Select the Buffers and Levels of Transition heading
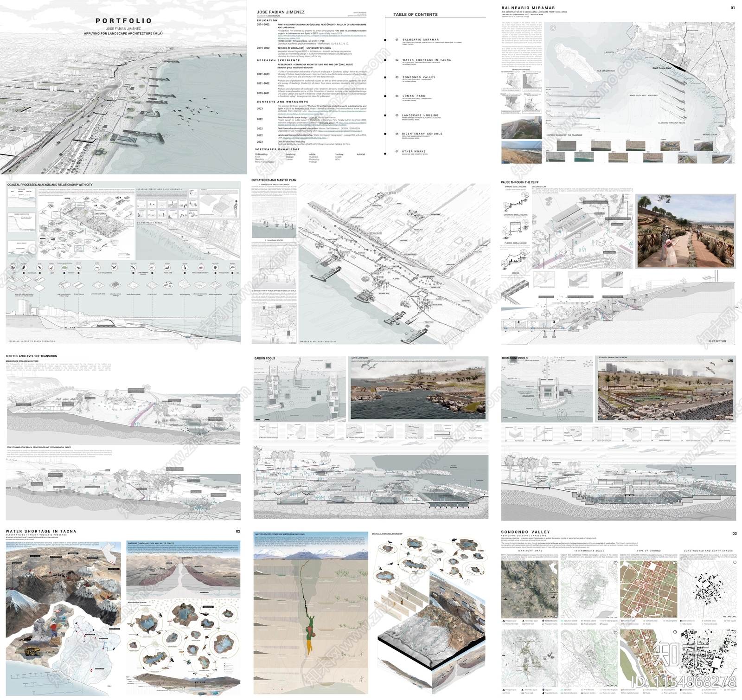The height and width of the screenshot is (700, 742). (32, 356)
